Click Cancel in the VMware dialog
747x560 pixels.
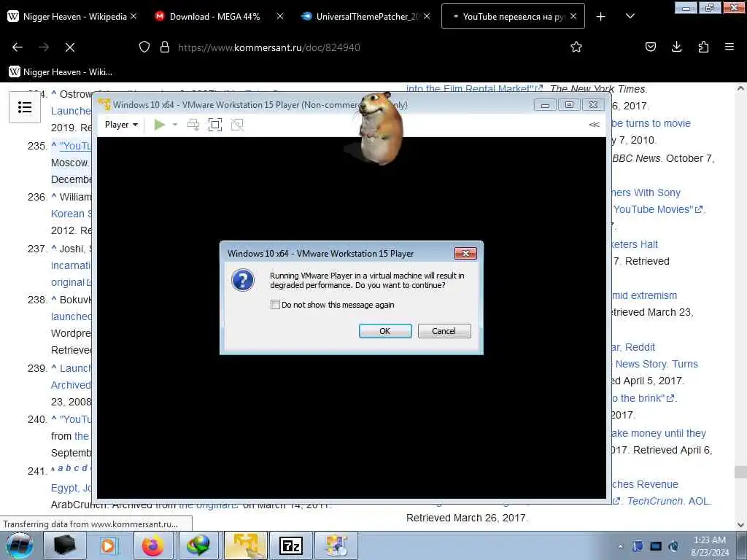tap(444, 331)
